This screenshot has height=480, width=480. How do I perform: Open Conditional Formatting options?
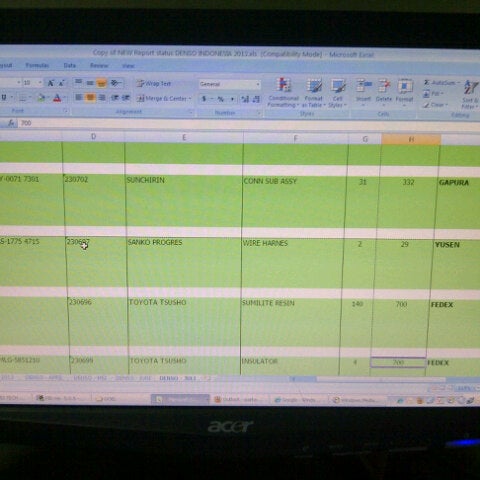pos(283,92)
